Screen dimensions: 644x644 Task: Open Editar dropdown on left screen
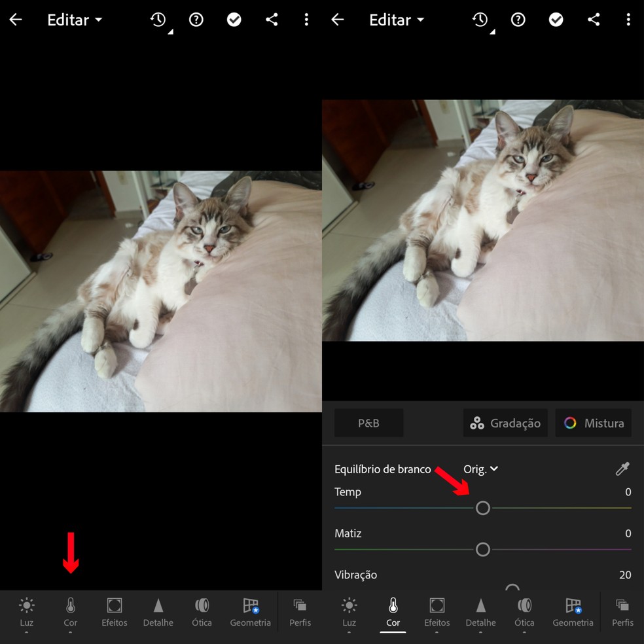pyautogui.click(x=75, y=20)
